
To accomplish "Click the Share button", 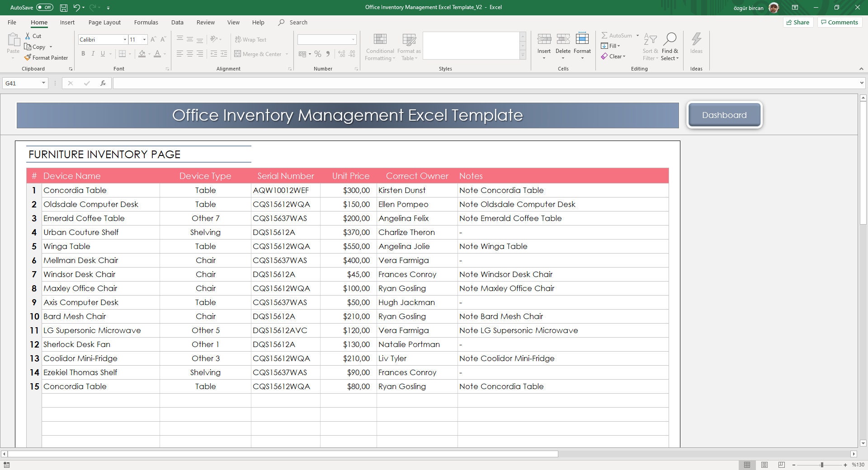I will [x=798, y=22].
